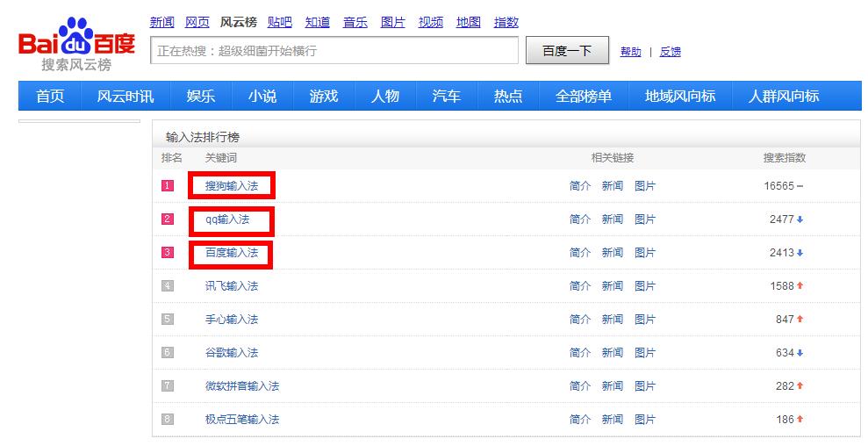868x446 pixels.
Task: Open keyword 百度输入法
Action: (232, 253)
